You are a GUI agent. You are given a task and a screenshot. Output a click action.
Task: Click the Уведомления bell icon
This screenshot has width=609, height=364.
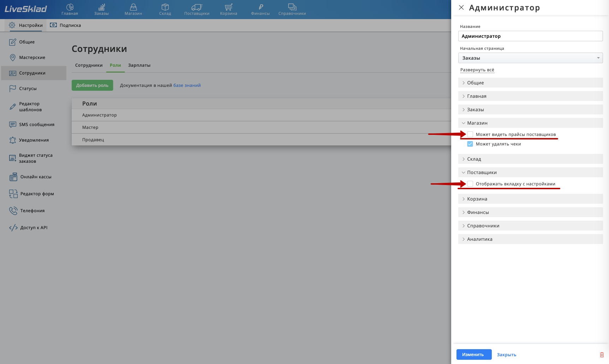tap(13, 140)
